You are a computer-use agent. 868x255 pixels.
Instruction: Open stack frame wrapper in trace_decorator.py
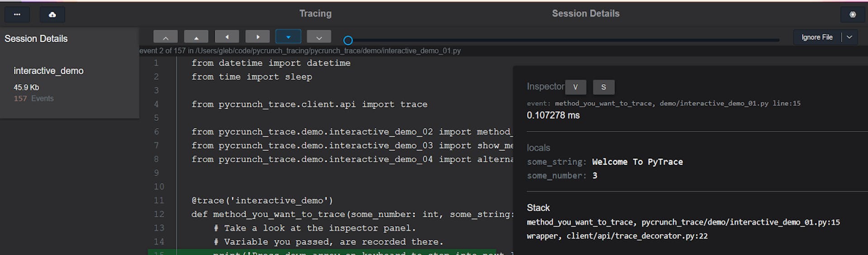point(617,236)
